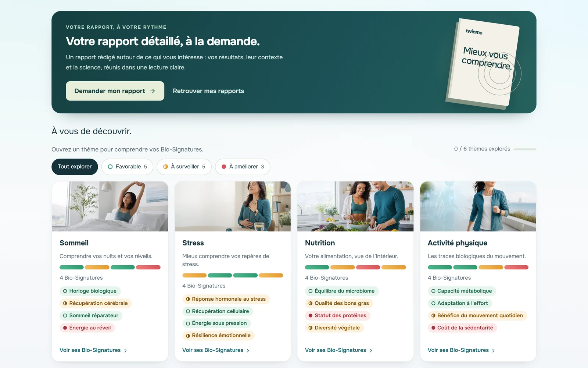Click the green circle icon on Favorable filter
Viewport: 588px width, 368px height.
[110, 167]
